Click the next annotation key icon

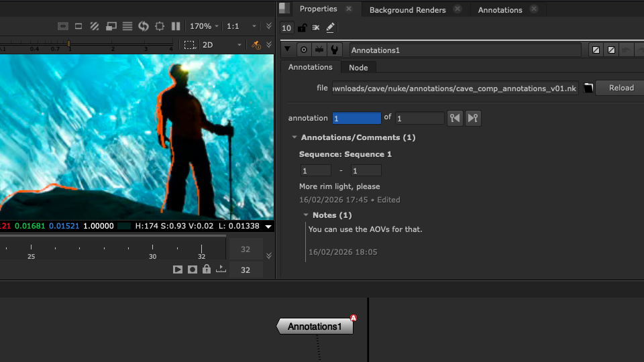point(473,118)
